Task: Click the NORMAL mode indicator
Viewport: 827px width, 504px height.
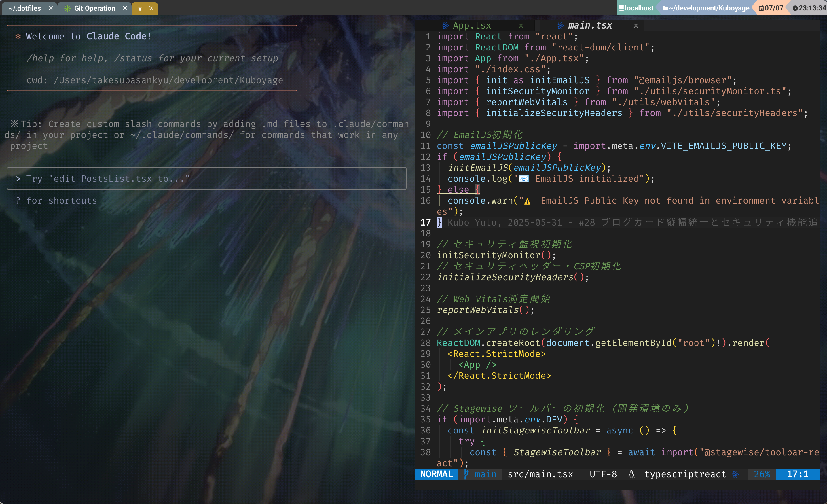Action: (x=436, y=474)
